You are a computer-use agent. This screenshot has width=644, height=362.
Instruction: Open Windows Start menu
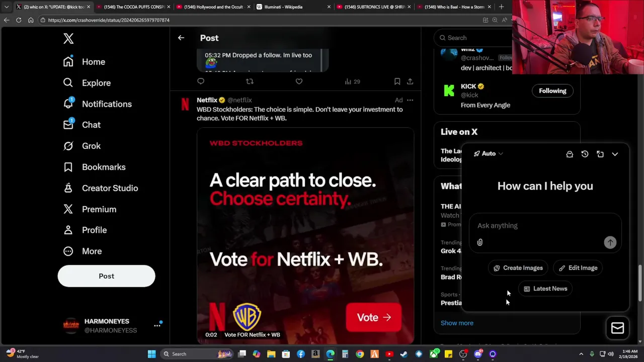(151, 354)
